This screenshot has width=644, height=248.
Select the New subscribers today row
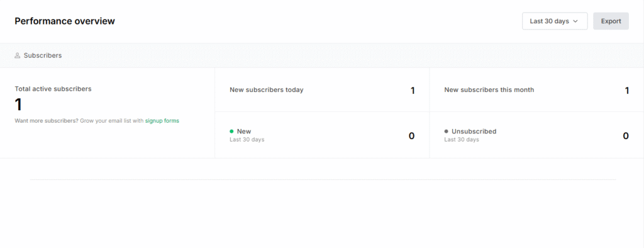click(x=322, y=89)
